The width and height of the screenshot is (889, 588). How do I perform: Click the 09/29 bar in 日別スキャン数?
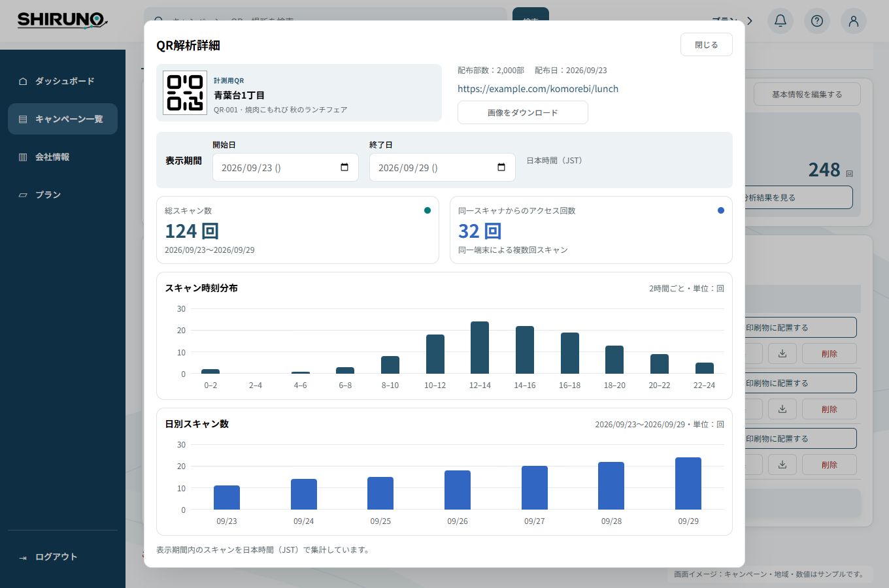tap(688, 483)
